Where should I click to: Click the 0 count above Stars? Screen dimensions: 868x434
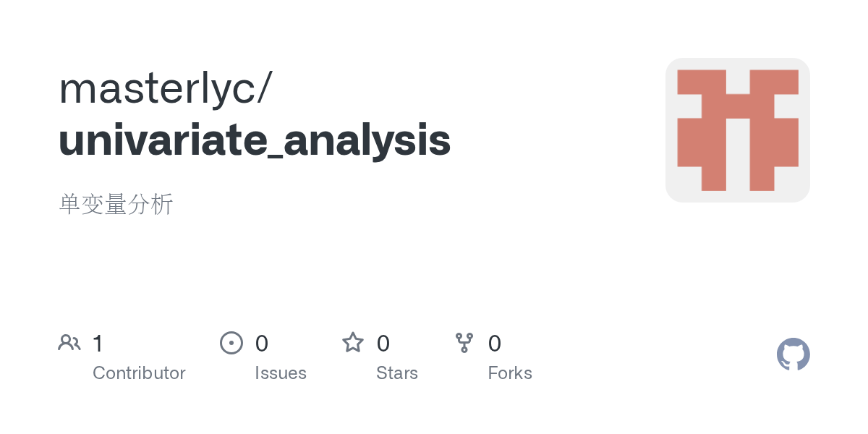[383, 344]
